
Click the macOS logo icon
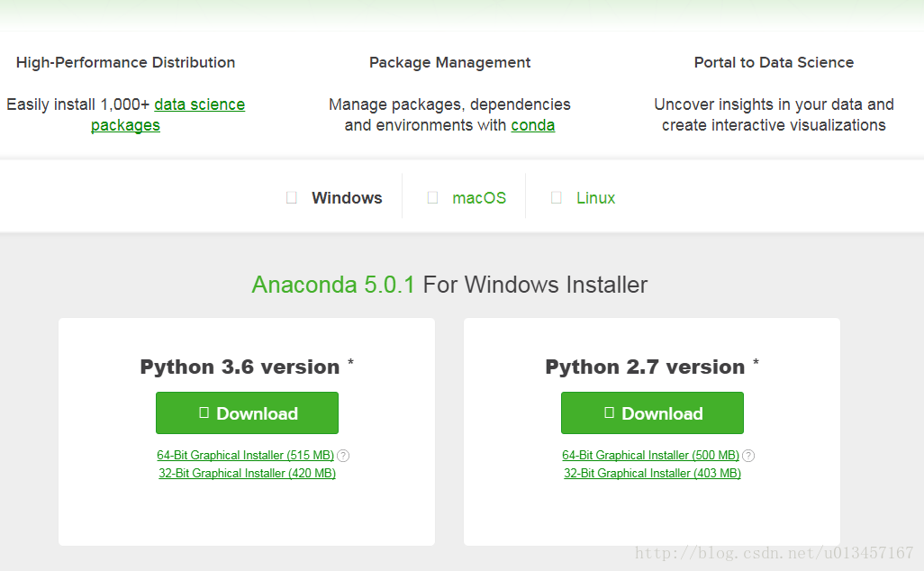pos(432,198)
